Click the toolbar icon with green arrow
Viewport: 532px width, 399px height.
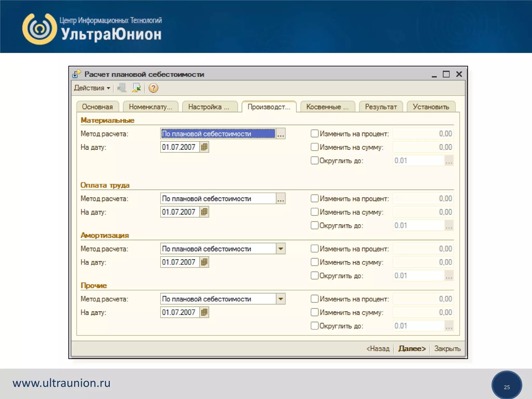[x=136, y=88]
